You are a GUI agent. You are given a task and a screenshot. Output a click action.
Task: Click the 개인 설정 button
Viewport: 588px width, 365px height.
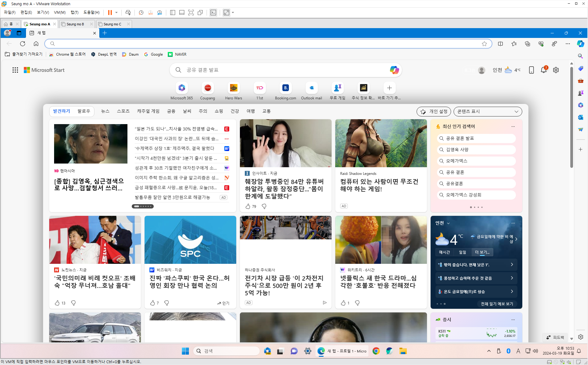[x=434, y=112]
